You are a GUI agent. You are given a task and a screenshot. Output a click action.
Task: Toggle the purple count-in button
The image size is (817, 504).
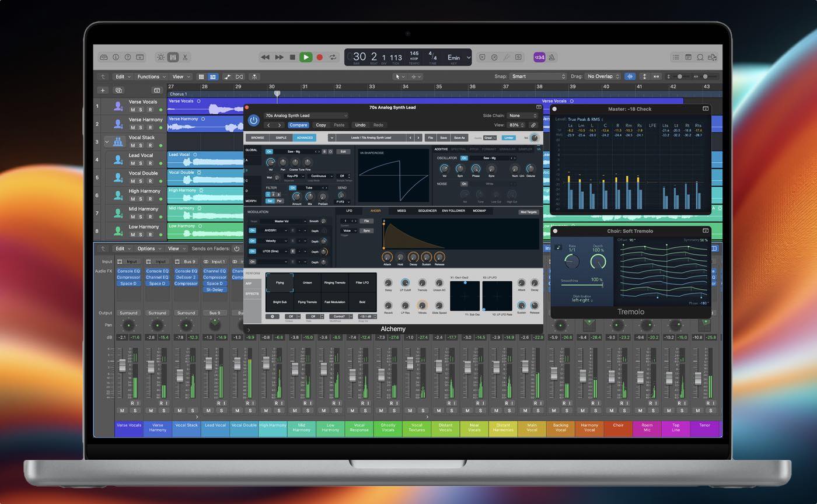coord(539,57)
